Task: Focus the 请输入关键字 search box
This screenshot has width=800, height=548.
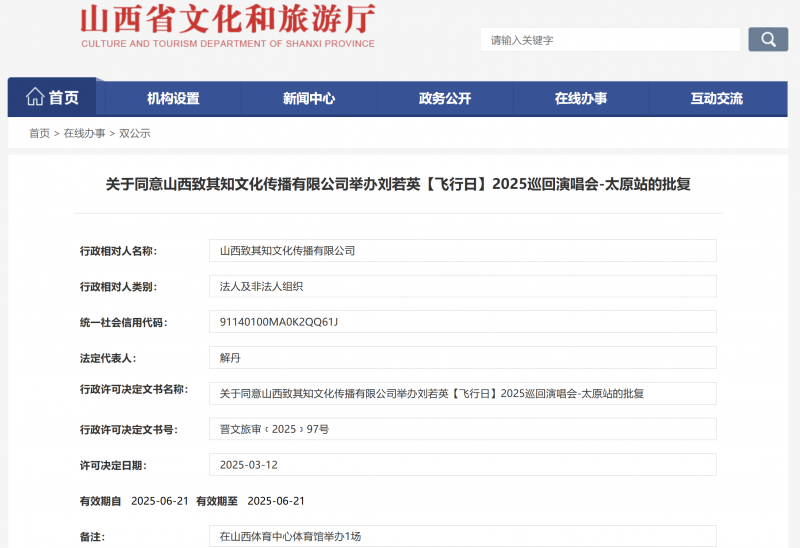Action: pos(612,40)
